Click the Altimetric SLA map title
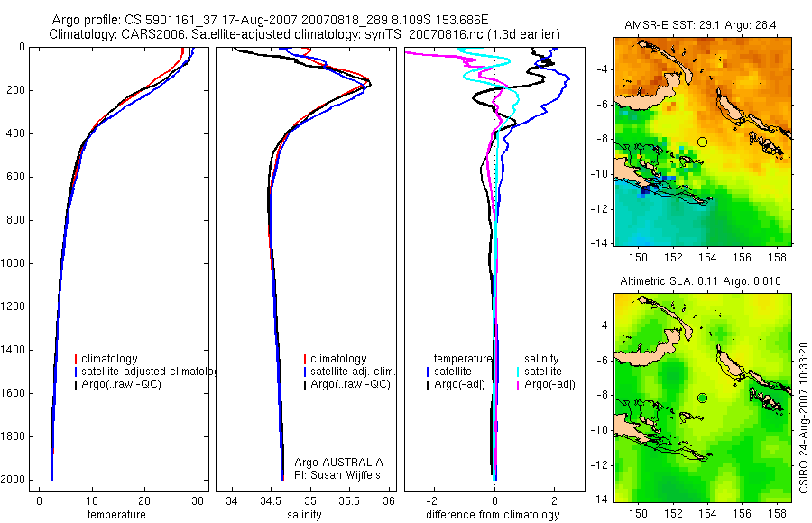 click(x=701, y=281)
